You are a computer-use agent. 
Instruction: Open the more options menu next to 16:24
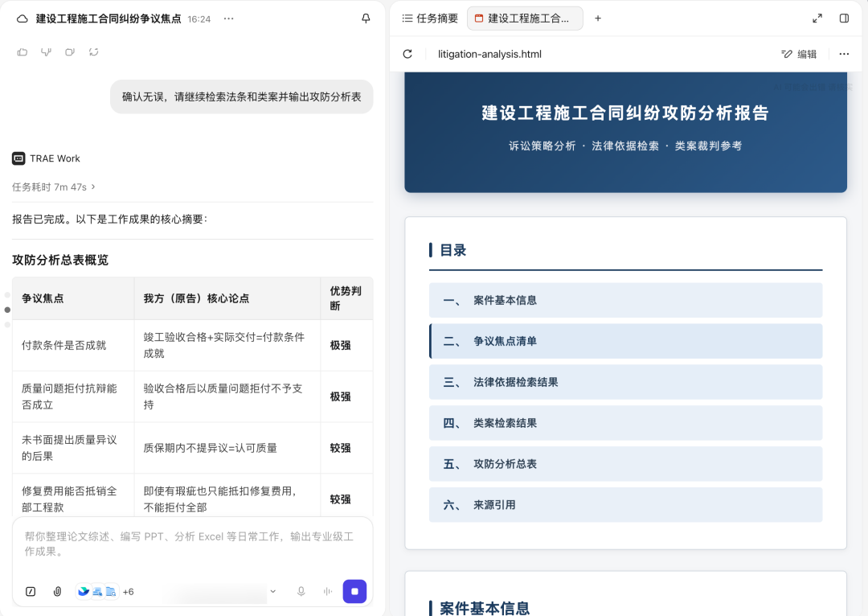[x=228, y=18]
